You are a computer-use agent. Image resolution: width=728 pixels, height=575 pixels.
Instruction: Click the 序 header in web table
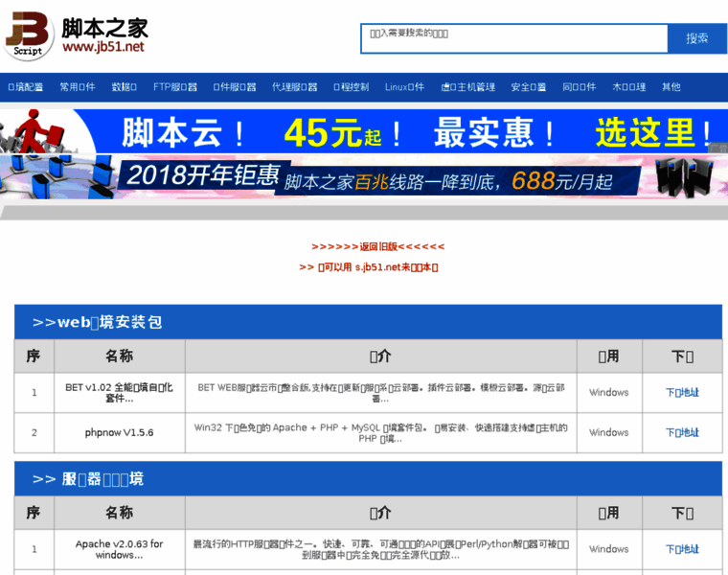click(x=34, y=356)
